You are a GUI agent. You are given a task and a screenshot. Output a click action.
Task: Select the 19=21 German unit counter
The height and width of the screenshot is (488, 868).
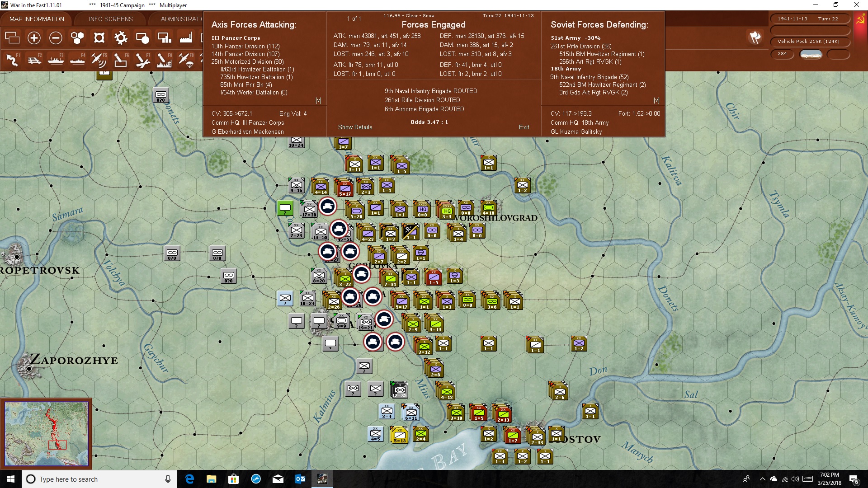(366, 323)
